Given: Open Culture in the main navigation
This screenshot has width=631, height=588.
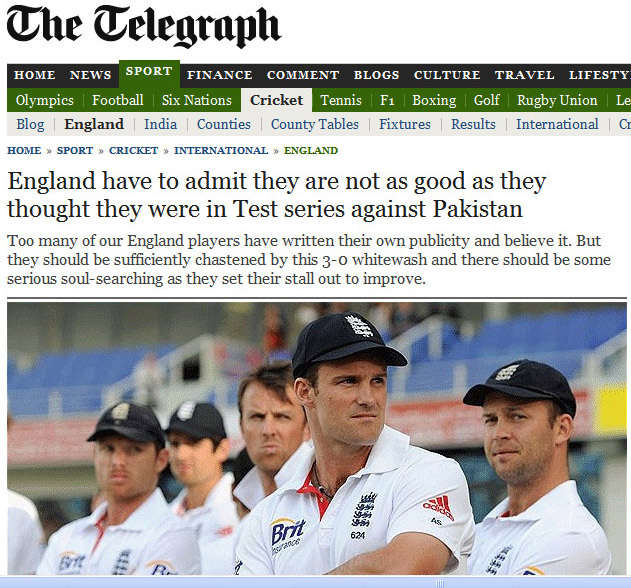Looking at the screenshot, I should [447, 75].
